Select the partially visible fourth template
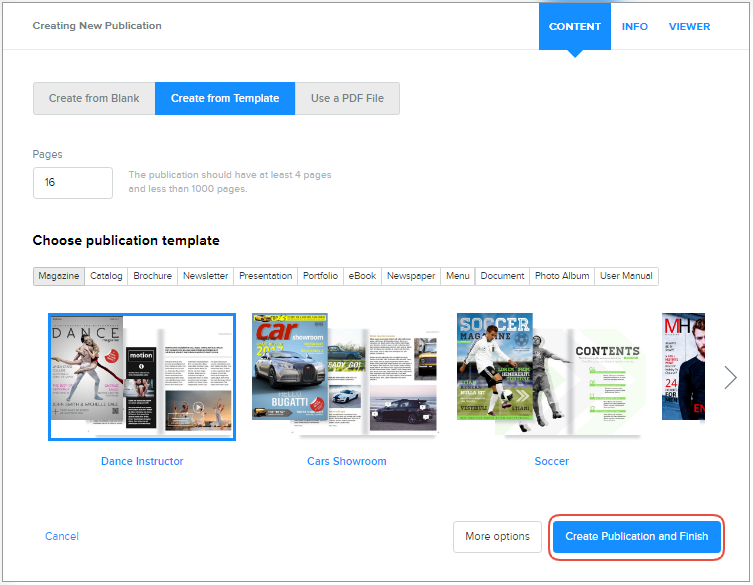This screenshot has width=753, height=585. point(684,368)
